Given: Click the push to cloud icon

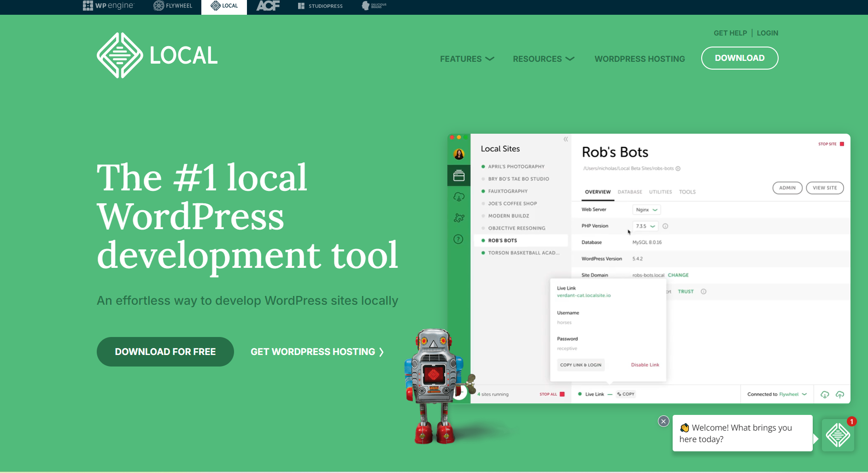Looking at the screenshot, I should [840, 395].
